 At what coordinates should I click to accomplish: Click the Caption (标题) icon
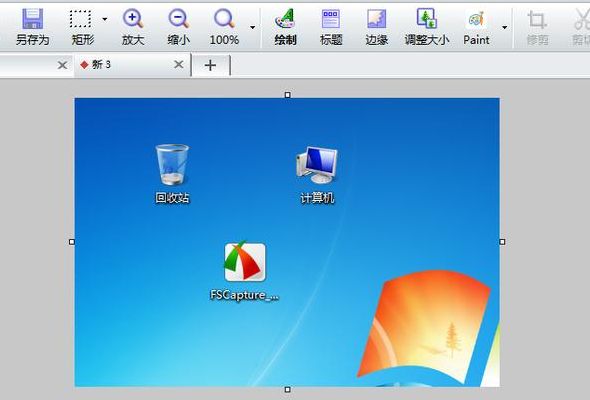[x=331, y=19]
